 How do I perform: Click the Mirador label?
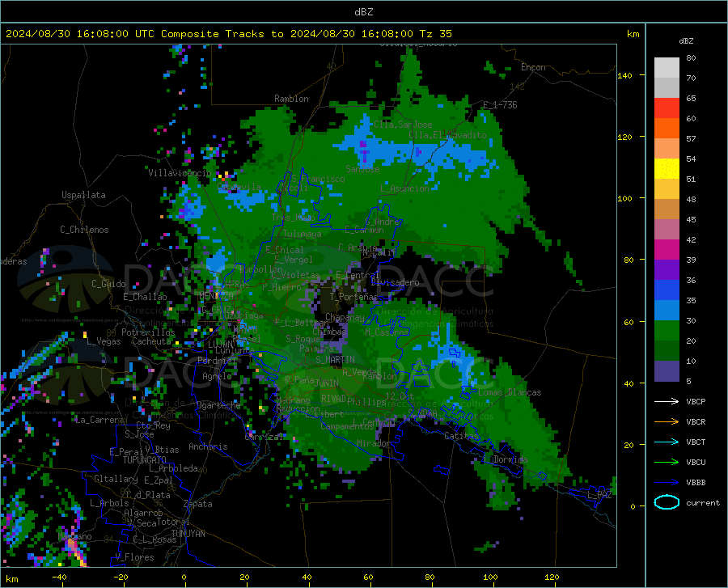[373, 443]
